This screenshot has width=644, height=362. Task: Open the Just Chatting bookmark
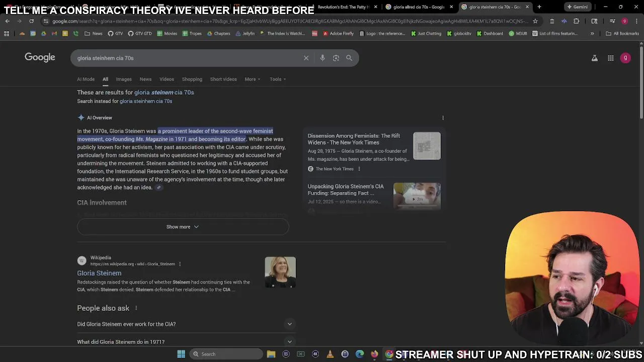[x=426, y=34]
